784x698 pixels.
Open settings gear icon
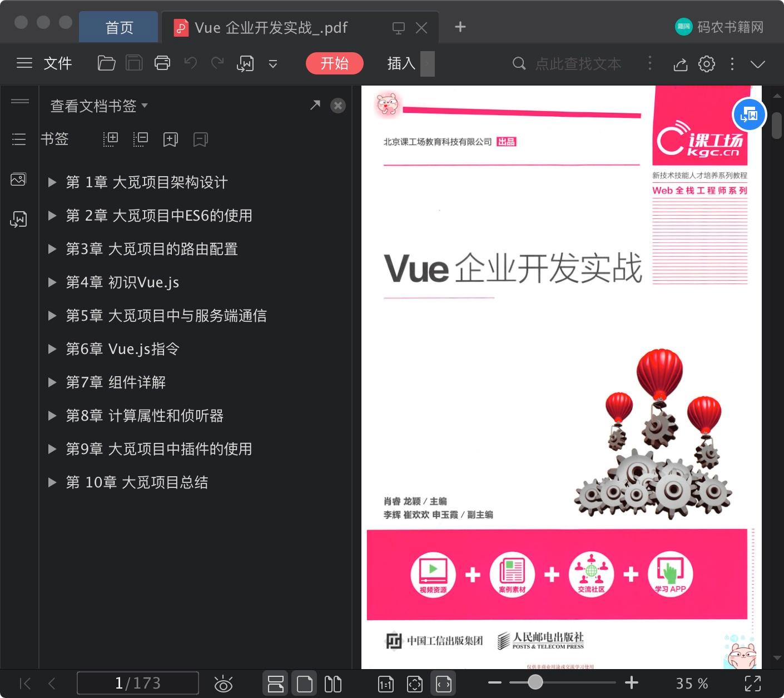coord(707,64)
